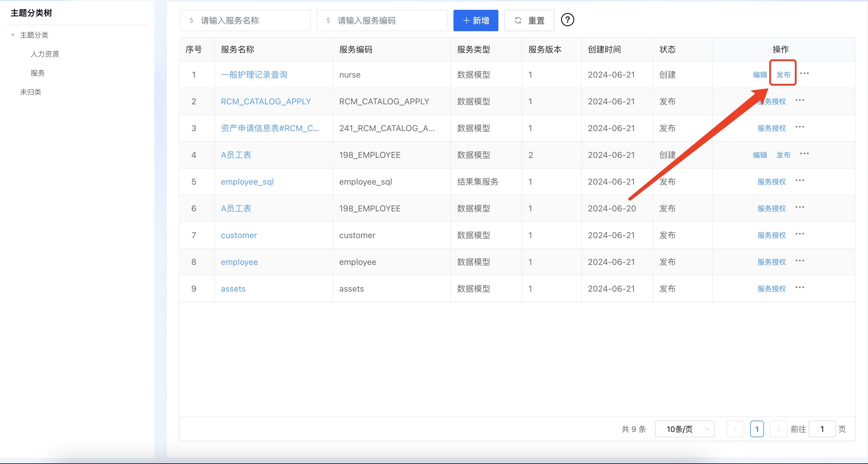Open more actions for the RCM_CATALOG_APPLY row
Screen dimensions: 868x464
click(800, 100)
